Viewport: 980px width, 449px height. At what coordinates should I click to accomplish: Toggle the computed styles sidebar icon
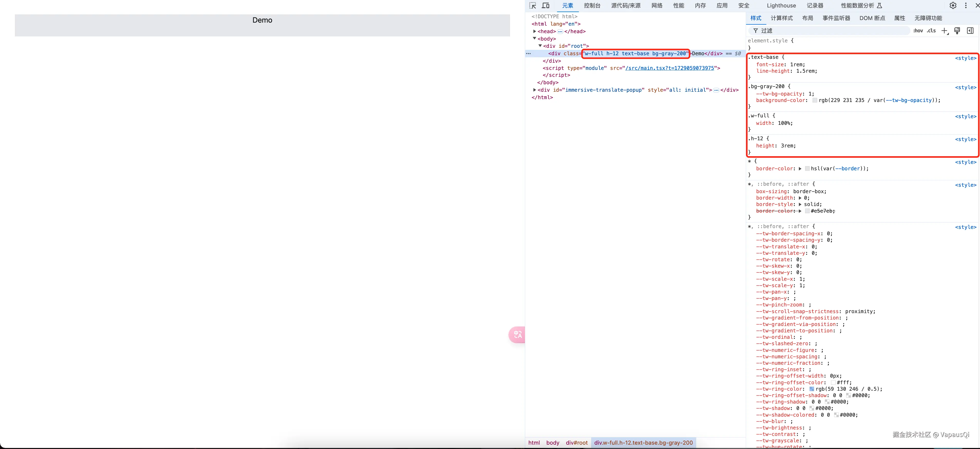coord(970,31)
